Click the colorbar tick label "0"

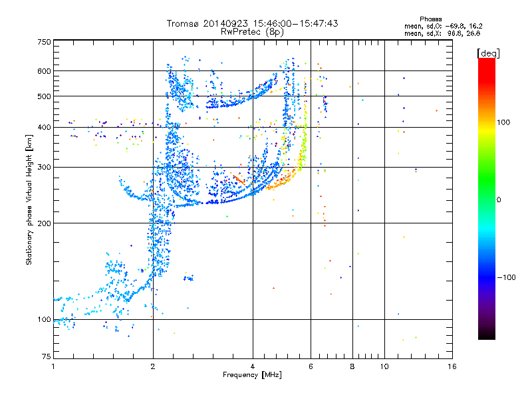click(499, 199)
